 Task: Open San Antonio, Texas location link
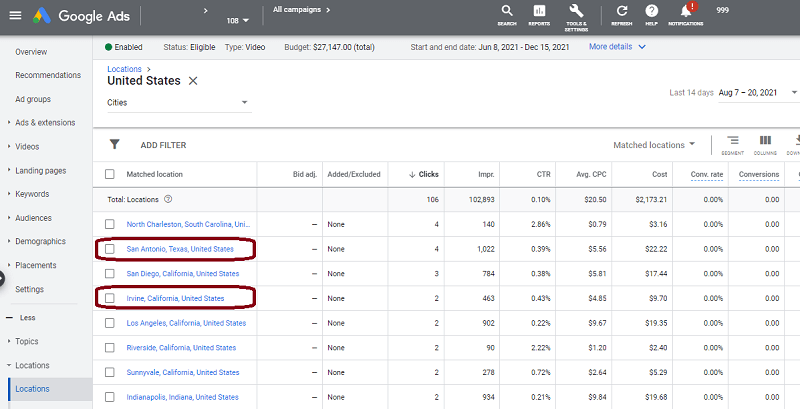(180, 249)
